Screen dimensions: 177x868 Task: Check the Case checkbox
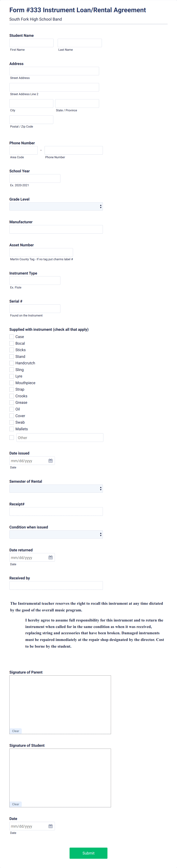click(12, 337)
